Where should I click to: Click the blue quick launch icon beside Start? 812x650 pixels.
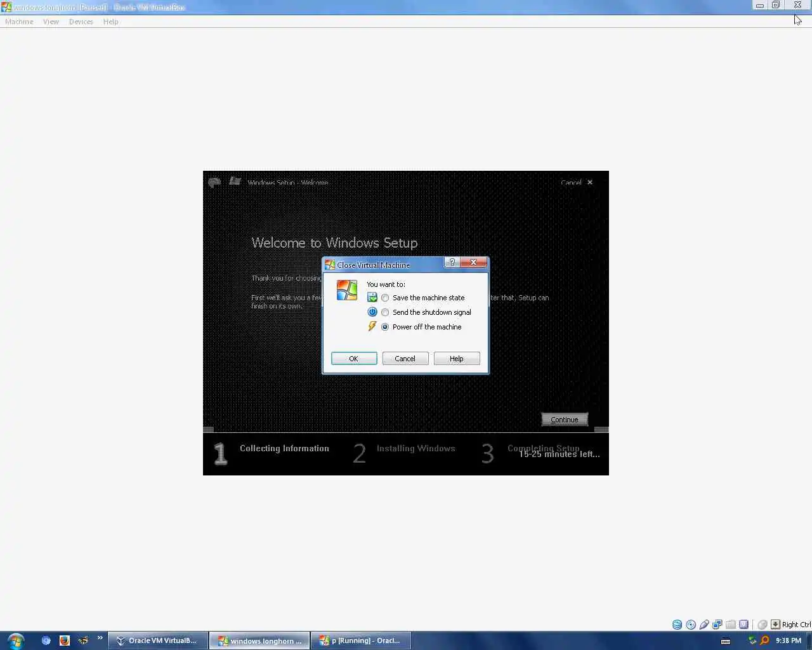46,640
